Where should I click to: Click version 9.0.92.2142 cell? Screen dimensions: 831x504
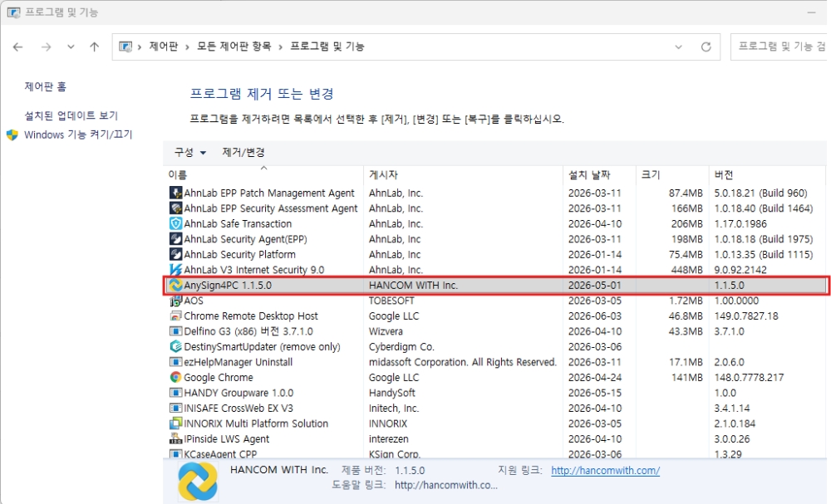[740, 270]
